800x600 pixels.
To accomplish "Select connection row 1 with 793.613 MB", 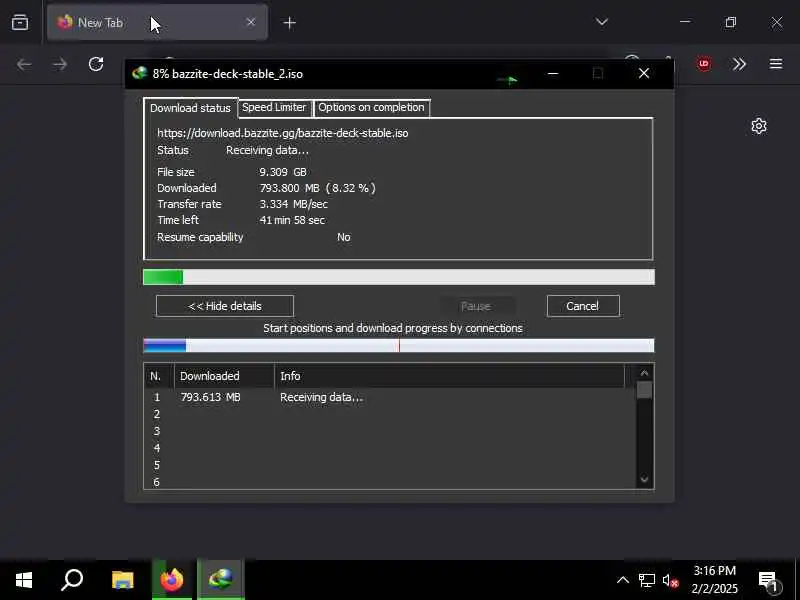I will point(390,397).
